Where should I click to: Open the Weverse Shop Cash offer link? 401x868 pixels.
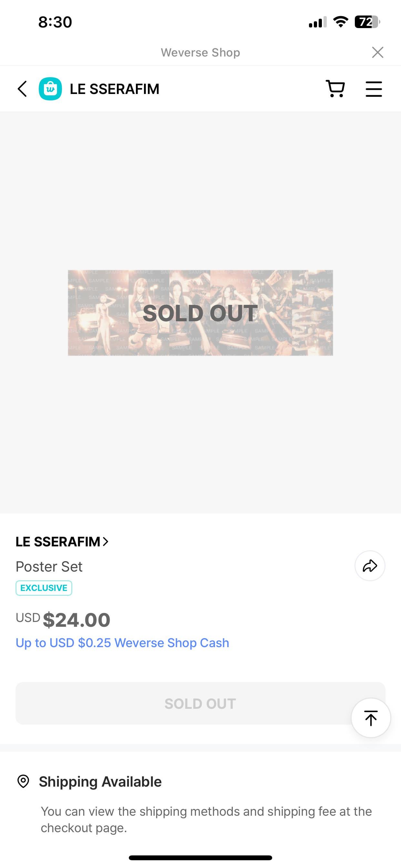(x=122, y=643)
